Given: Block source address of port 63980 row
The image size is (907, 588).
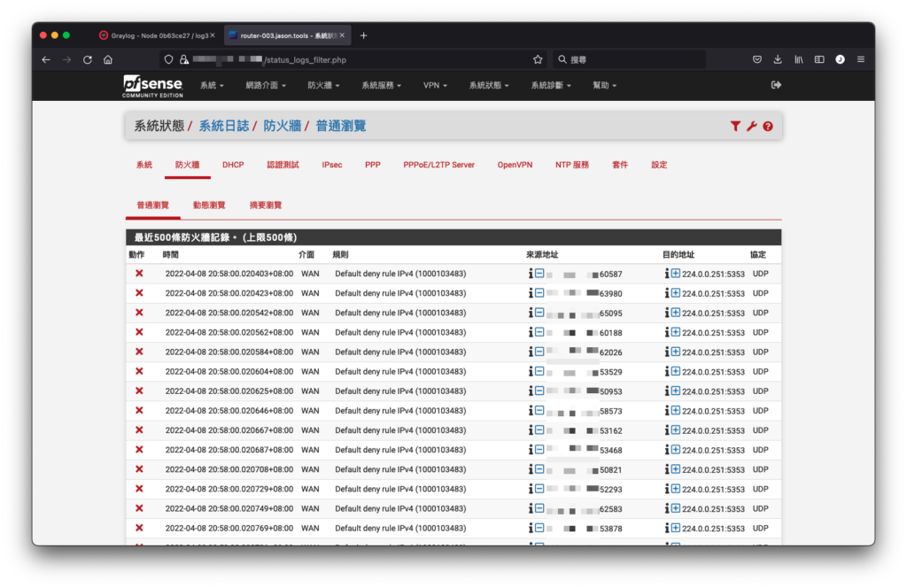Looking at the screenshot, I should pos(539,293).
